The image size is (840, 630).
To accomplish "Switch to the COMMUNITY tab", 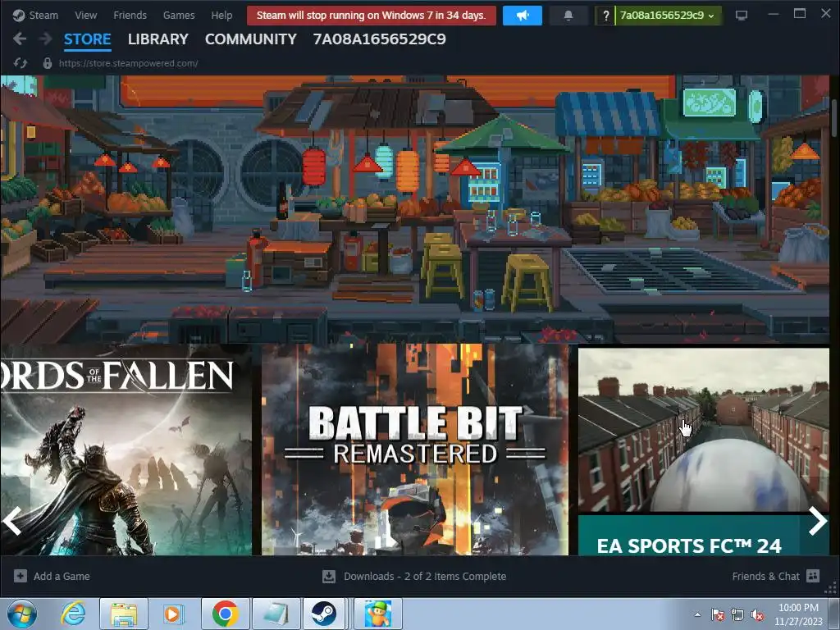I will pos(251,39).
